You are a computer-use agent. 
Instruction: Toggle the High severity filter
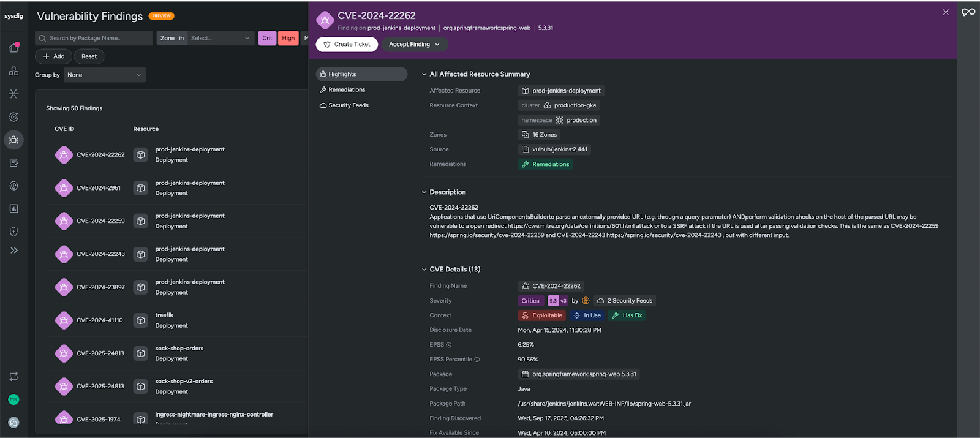pos(288,38)
